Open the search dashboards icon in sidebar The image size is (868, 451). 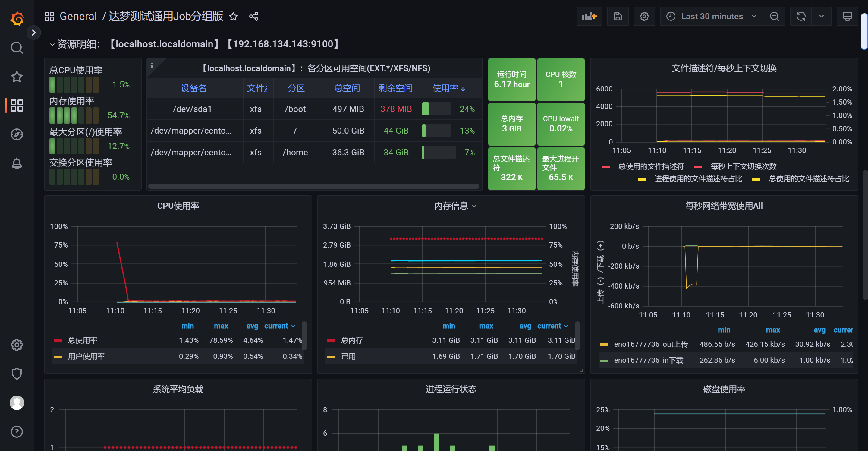17,48
